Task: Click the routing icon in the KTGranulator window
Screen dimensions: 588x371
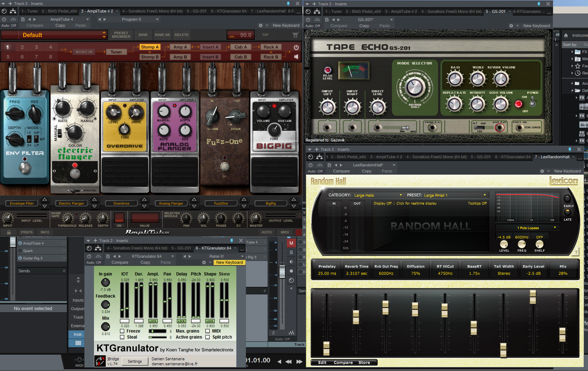Action: pyautogui.click(x=98, y=248)
